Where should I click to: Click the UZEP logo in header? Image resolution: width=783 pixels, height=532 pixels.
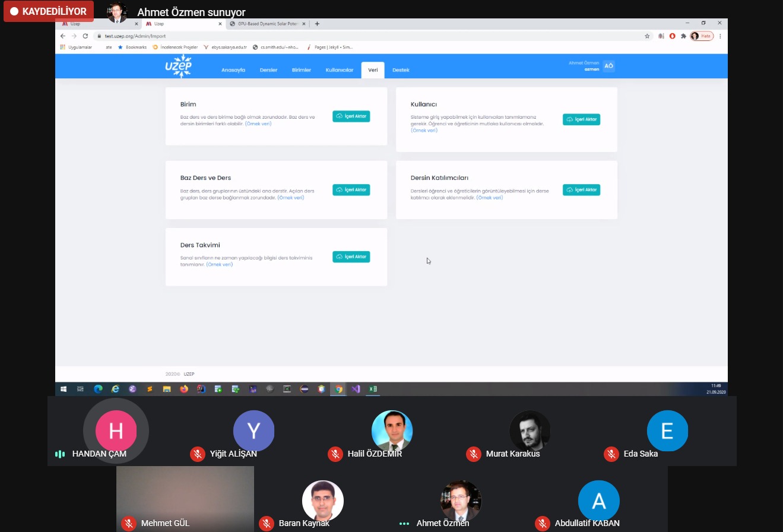(178, 66)
